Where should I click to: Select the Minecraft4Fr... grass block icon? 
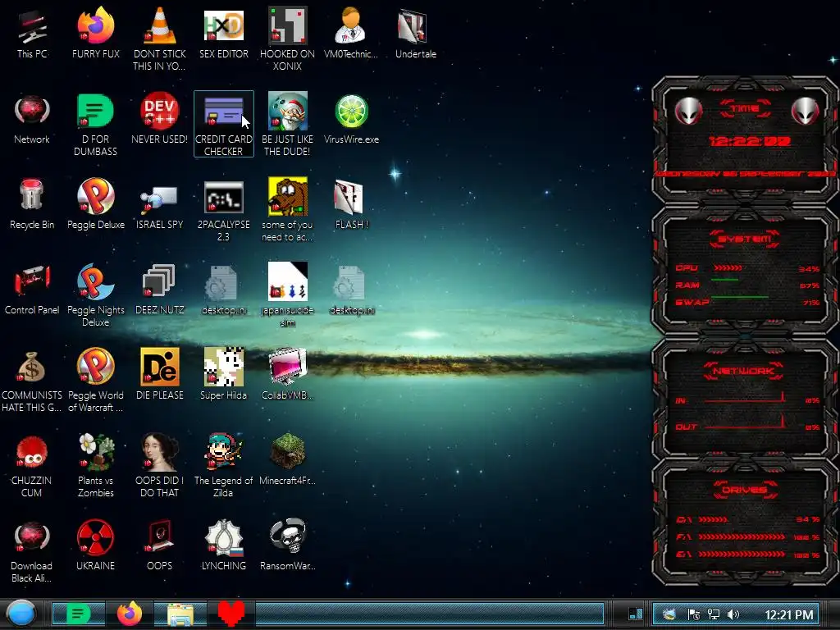pos(287,459)
